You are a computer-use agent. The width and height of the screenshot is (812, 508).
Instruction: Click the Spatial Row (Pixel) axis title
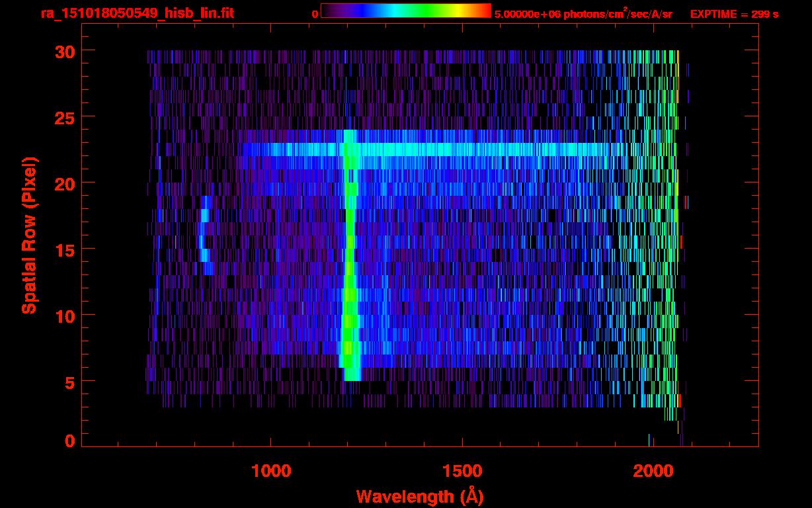click(x=29, y=235)
